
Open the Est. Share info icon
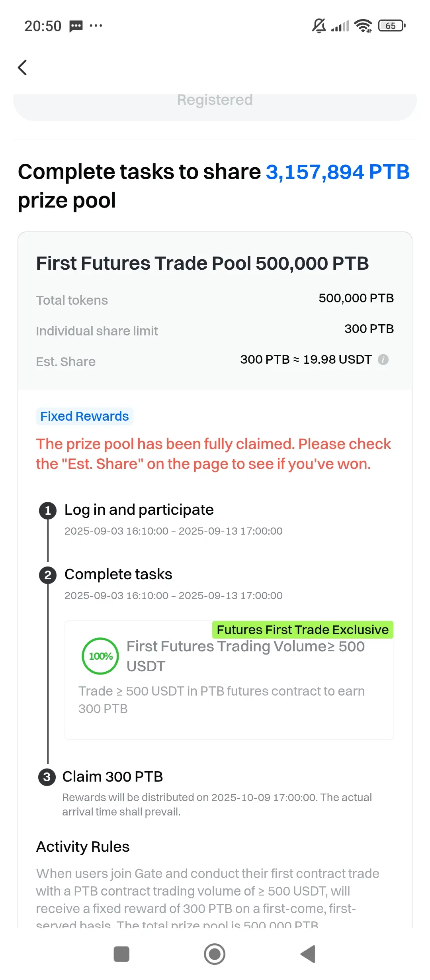pos(383,359)
